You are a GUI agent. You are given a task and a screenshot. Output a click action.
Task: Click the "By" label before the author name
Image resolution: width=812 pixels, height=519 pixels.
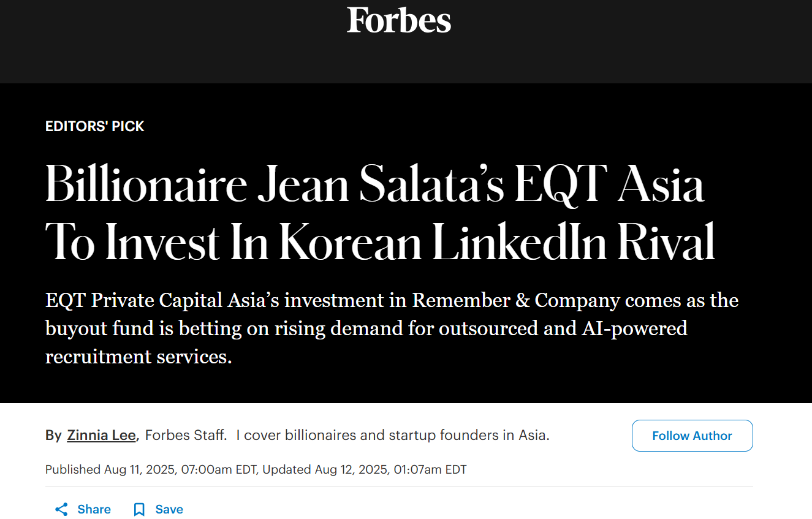pyautogui.click(x=53, y=436)
